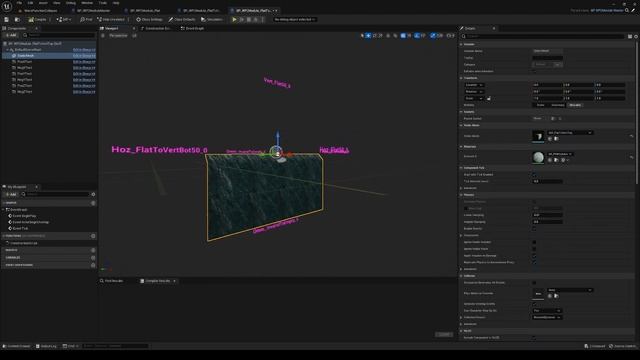Click Edit in Blueprint link for StaticMesh

[x=84, y=56]
